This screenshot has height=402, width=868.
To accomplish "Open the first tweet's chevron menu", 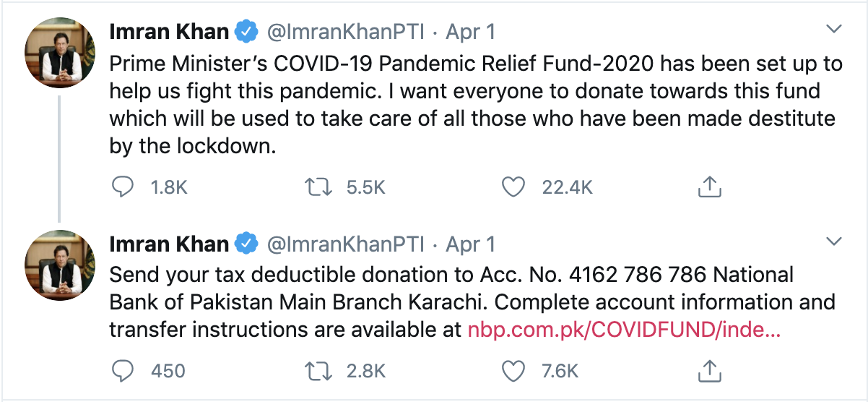I will coord(834,30).
